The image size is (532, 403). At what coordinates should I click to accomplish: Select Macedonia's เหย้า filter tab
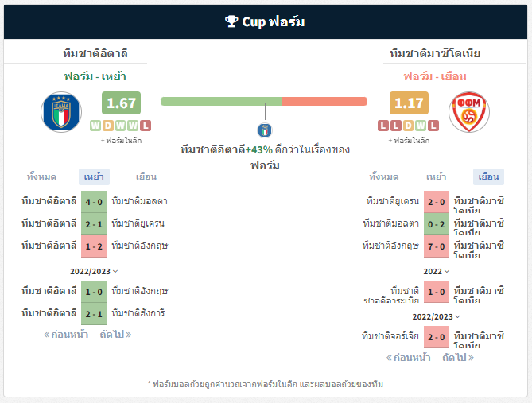(x=436, y=176)
